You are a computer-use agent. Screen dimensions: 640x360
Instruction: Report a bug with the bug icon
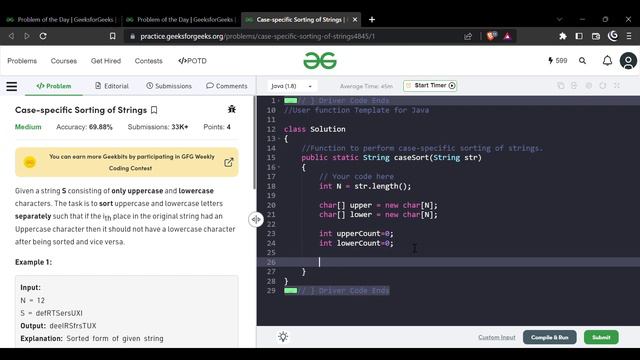pos(232,109)
